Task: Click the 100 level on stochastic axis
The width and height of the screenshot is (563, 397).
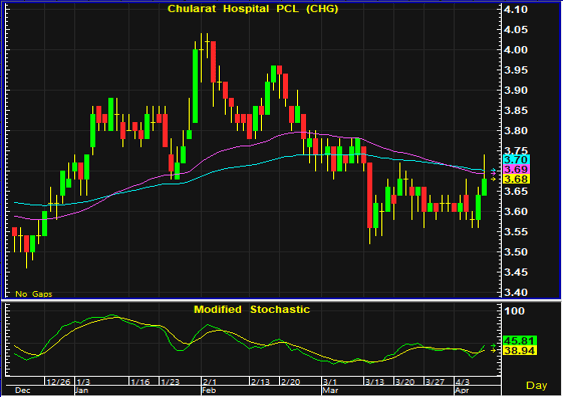Action: click(515, 311)
